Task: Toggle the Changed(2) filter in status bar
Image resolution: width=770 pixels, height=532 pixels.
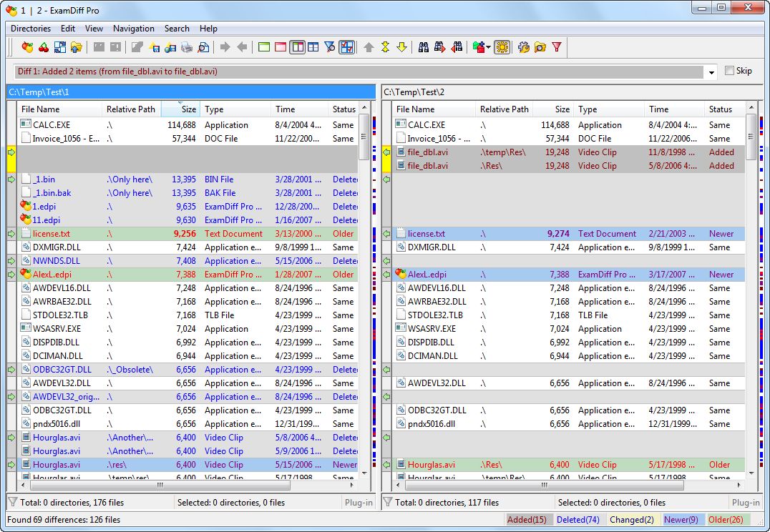Action: [632, 519]
